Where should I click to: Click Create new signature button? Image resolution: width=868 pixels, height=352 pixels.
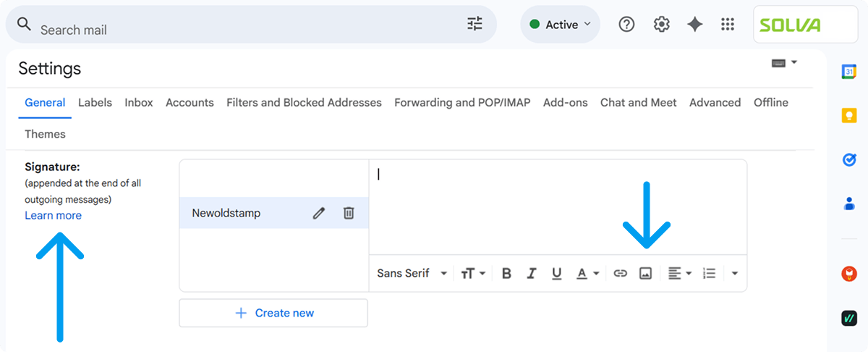point(273,313)
